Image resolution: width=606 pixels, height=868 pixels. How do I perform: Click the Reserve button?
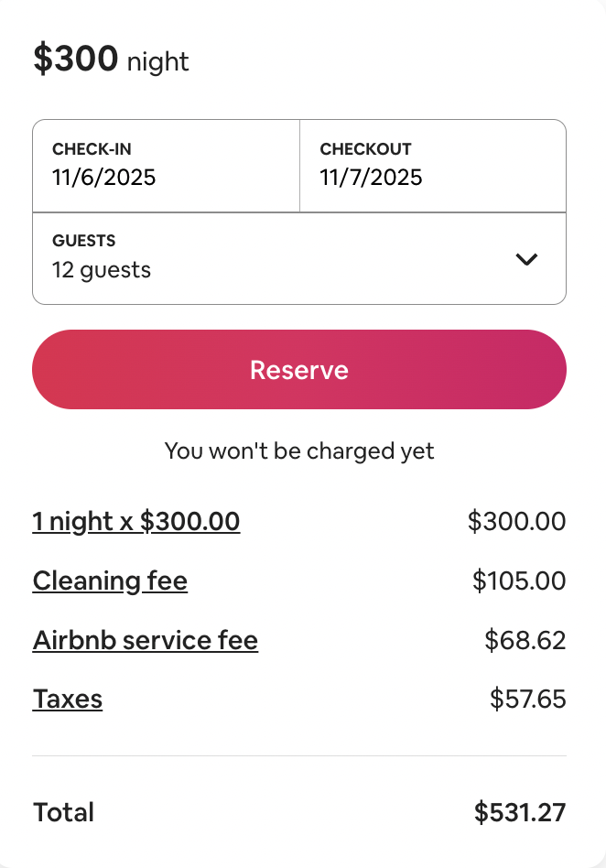click(x=299, y=370)
